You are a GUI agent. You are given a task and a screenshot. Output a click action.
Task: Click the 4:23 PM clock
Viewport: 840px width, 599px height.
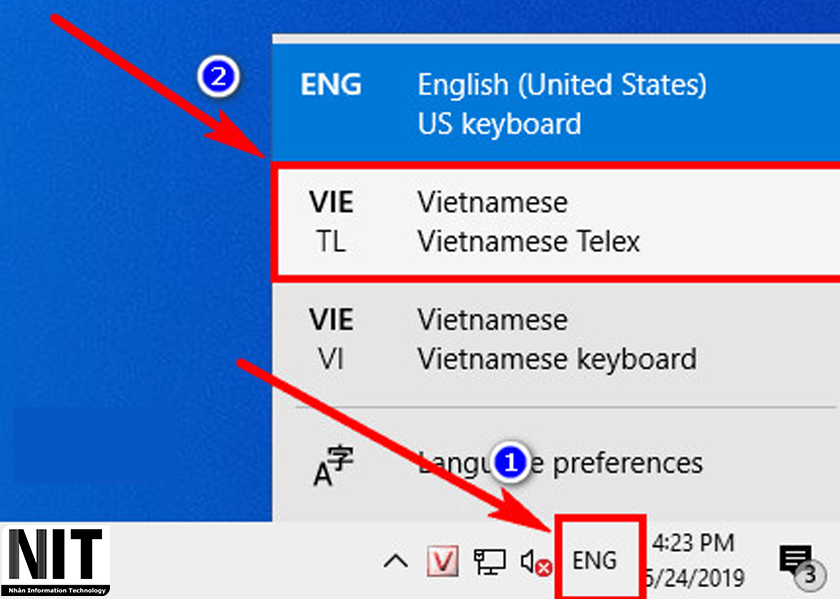pos(692,543)
